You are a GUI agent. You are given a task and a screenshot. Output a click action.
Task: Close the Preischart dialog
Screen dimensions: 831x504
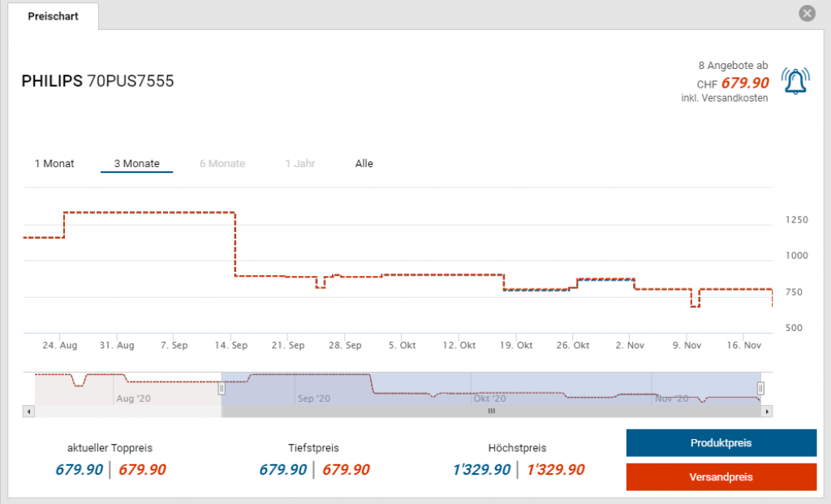(x=806, y=14)
